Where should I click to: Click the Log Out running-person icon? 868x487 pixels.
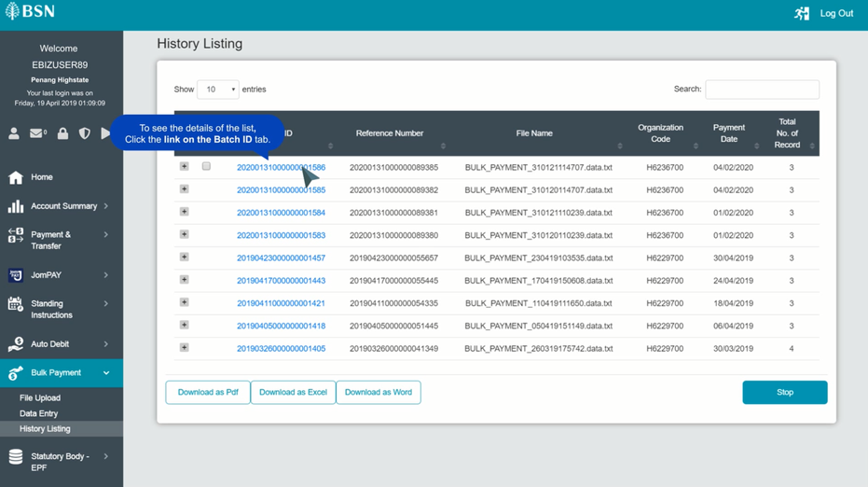click(x=802, y=13)
